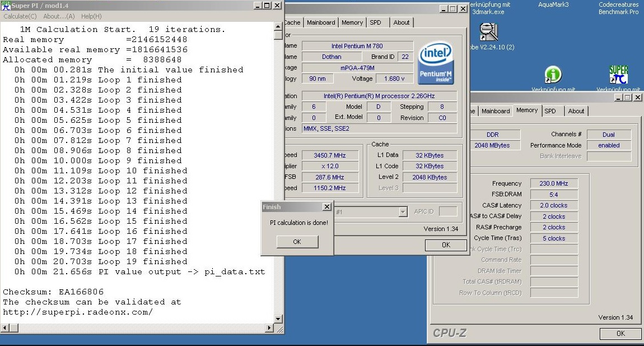Click the Super PI vertical scroll thumb
This screenshot has width=644, height=346.
278,35
